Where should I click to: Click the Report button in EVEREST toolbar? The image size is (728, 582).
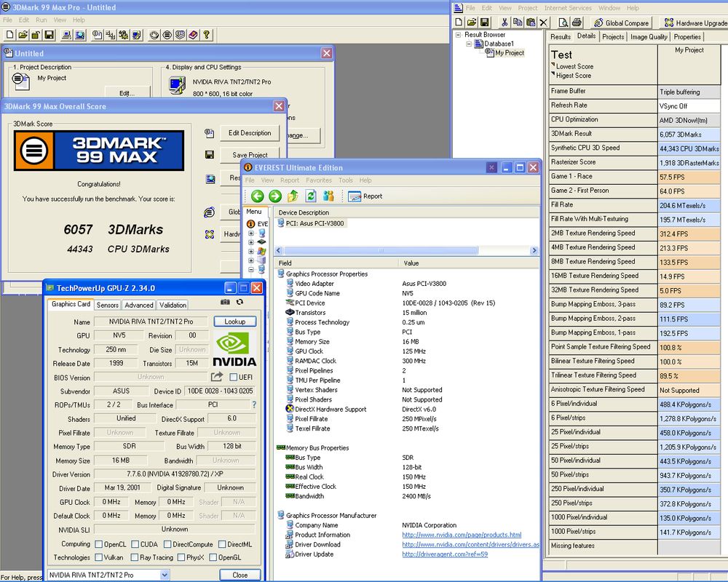coord(365,196)
